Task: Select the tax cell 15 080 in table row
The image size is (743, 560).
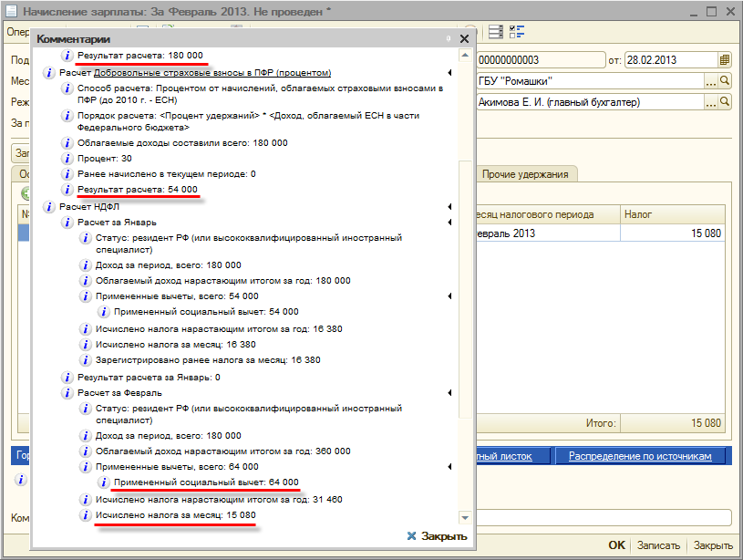Action: pyautogui.click(x=673, y=233)
